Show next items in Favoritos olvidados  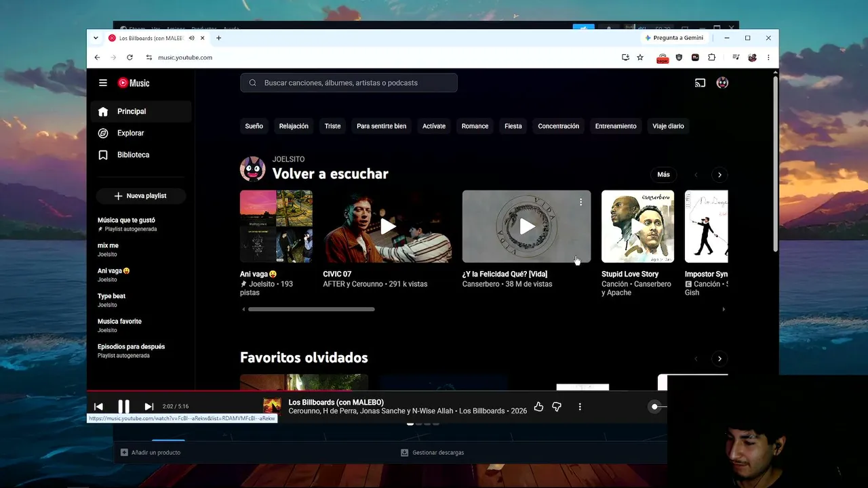[x=719, y=359]
